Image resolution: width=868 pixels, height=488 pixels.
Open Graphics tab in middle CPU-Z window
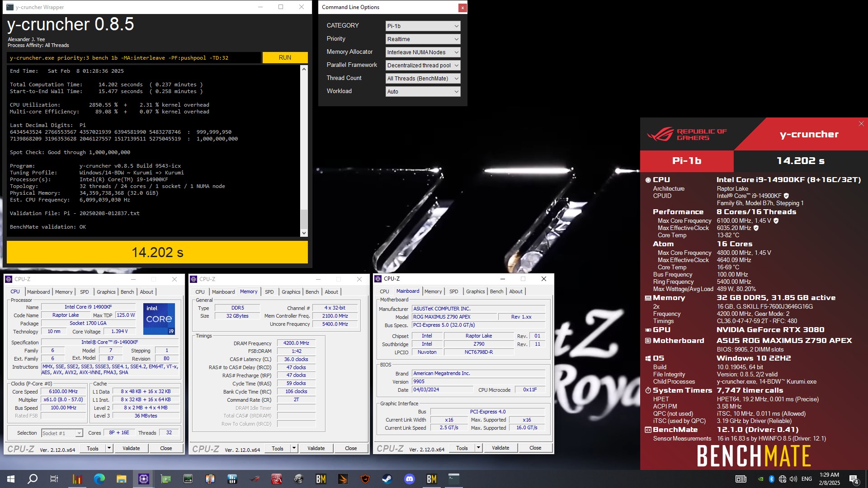tap(291, 292)
